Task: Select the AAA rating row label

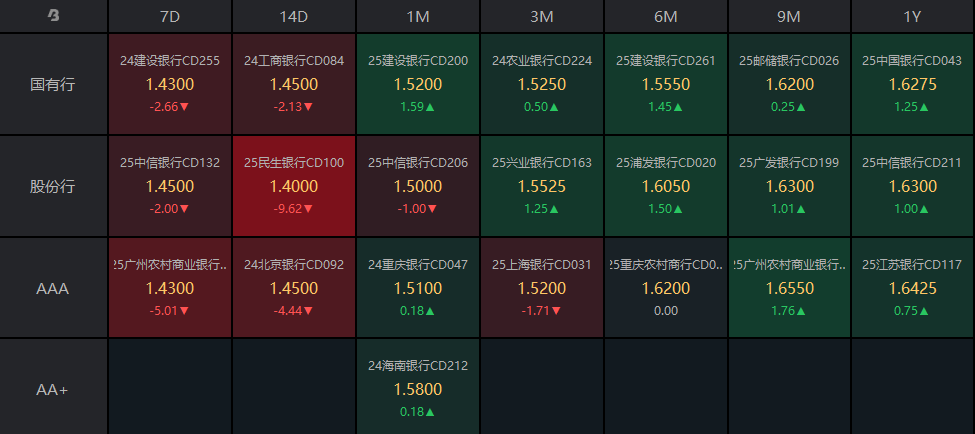Action: [x=54, y=289]
